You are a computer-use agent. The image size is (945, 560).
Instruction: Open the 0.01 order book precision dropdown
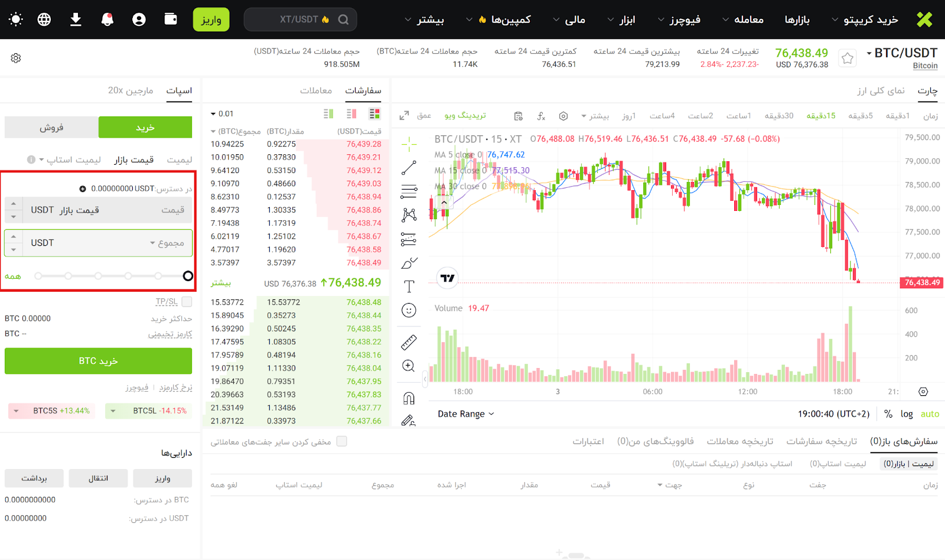pyautogui.click(x=222, y=114)
